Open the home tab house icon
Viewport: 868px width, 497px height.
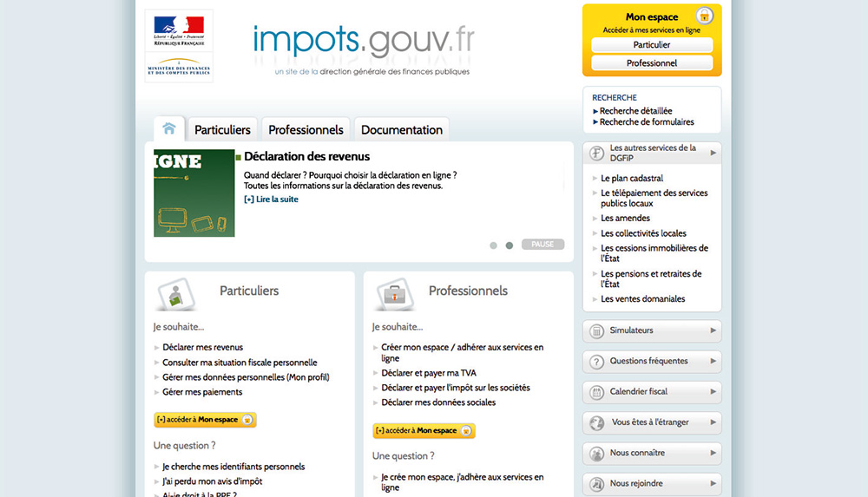pos(169,128)
